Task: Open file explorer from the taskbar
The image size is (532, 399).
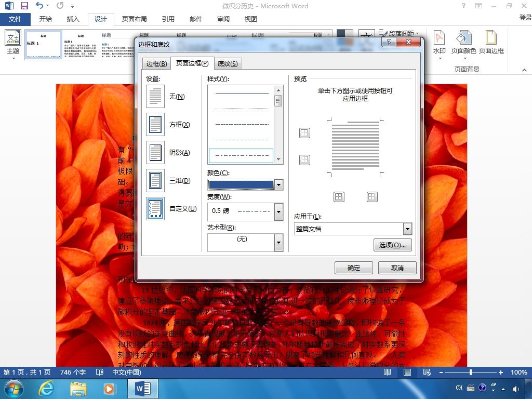Action: click(x=78, y=389)
